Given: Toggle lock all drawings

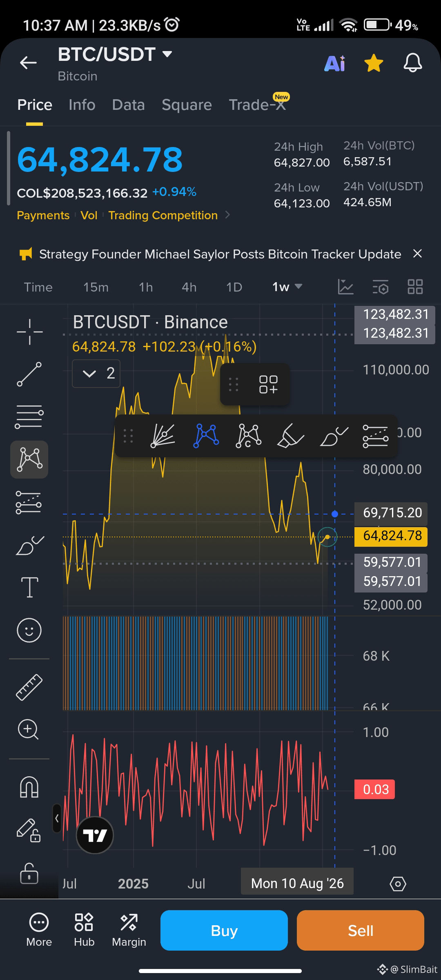Looking at the screenshot, I should point(29,873).
